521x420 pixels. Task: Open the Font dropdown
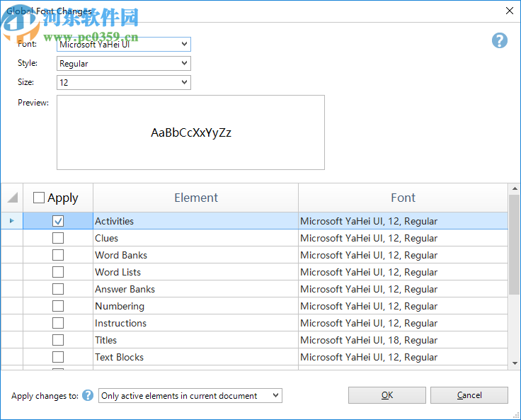tap(124, 44)
